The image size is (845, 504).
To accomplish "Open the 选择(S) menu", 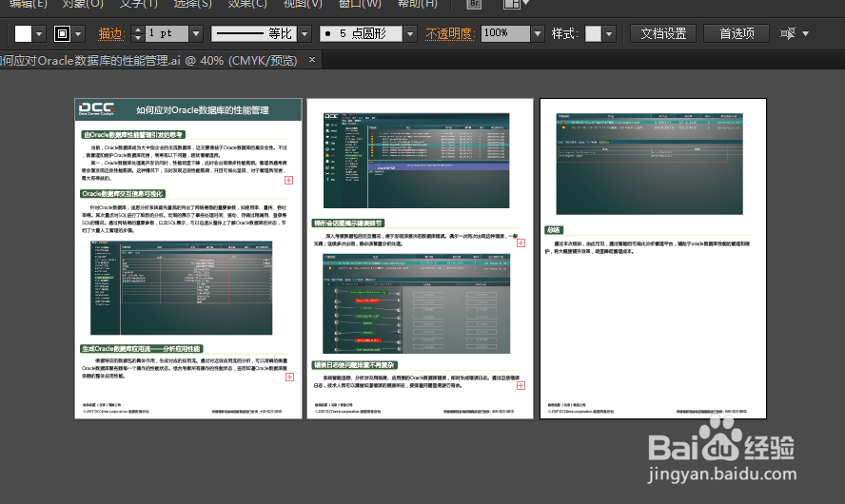I will [x=192, y=4].
